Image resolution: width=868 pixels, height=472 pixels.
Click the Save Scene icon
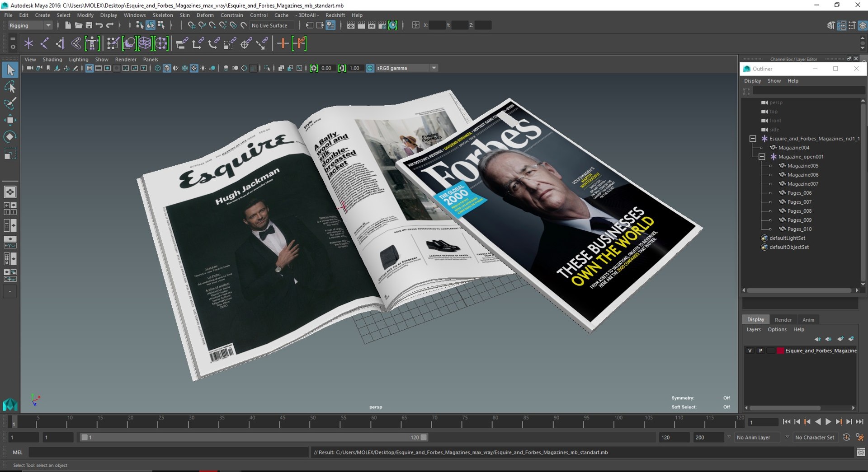click(89, 25)
